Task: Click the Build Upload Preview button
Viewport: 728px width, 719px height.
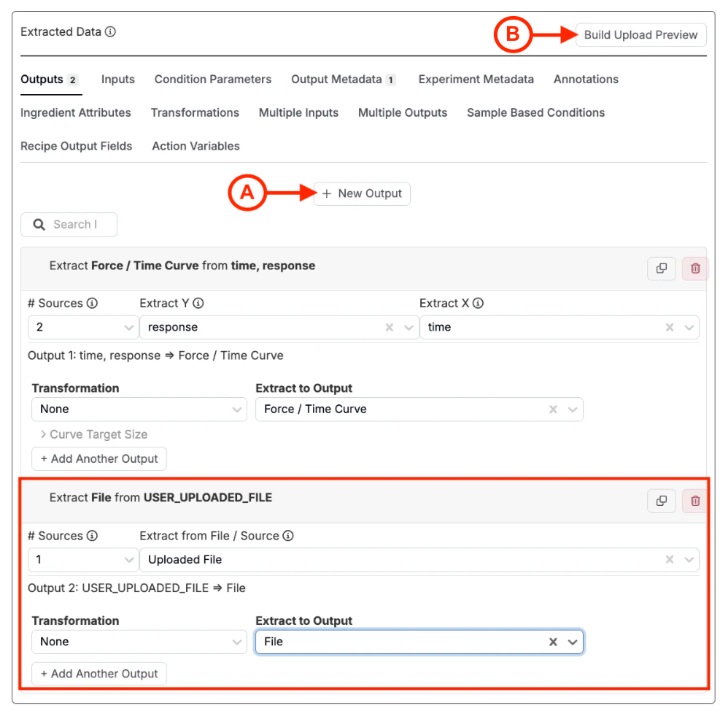Action: [640, 35]
